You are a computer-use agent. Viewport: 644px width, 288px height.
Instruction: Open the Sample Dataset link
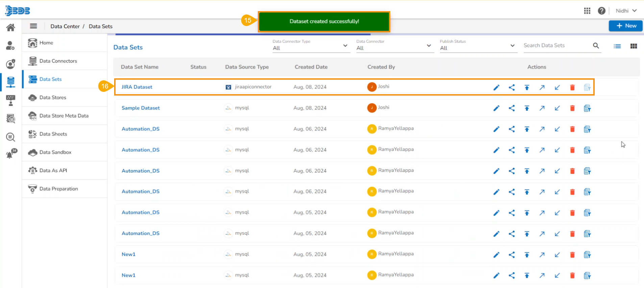(x=141, y=108)
